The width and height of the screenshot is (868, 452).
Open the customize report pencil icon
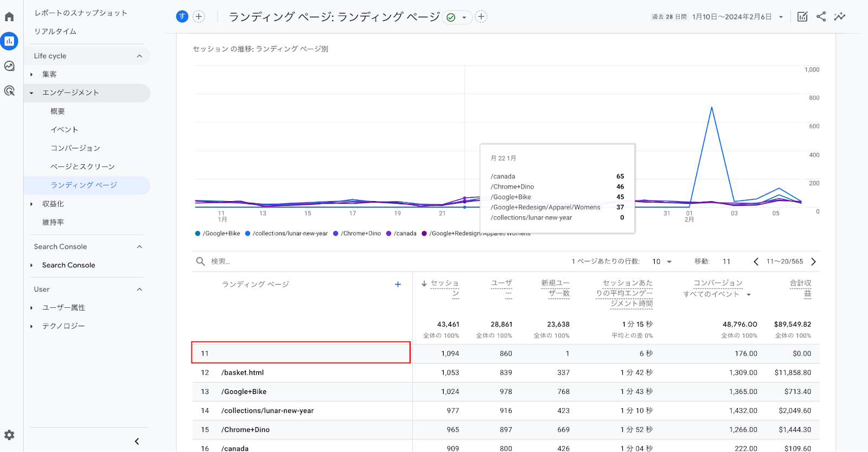click(x=802, y=17)
